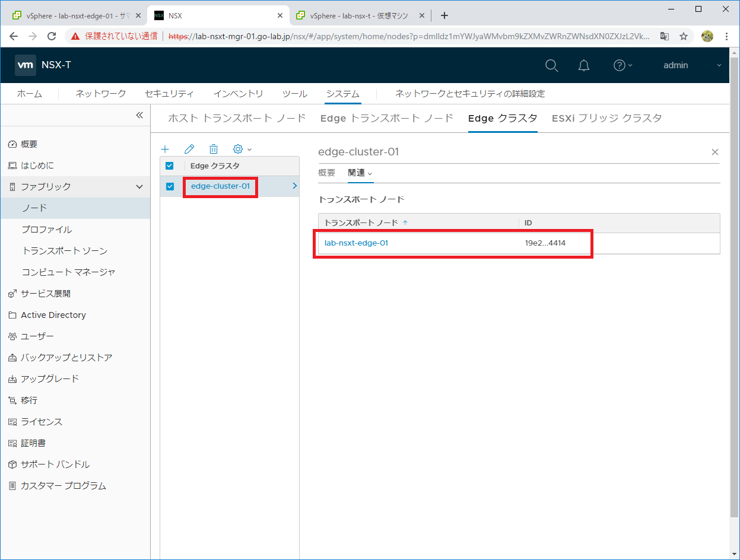Select the Edge クラスタ tab
Screen dimensions: 740x560
point(503,118)
